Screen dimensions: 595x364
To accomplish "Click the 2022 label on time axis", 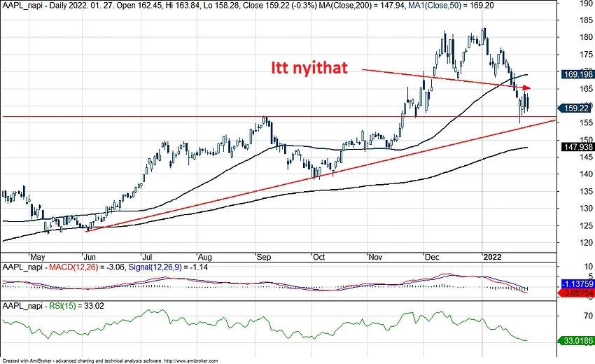I will pyautogui.click(x=493, y=257).
